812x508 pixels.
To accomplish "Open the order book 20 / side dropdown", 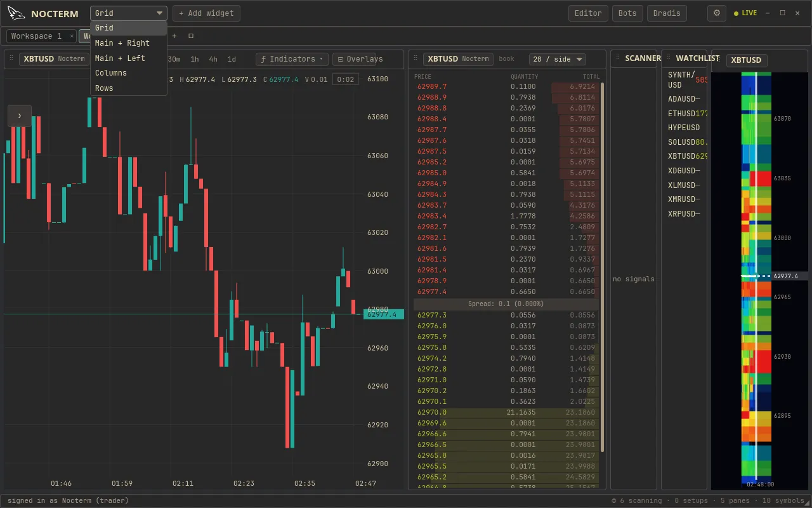I will pos(558,59).
